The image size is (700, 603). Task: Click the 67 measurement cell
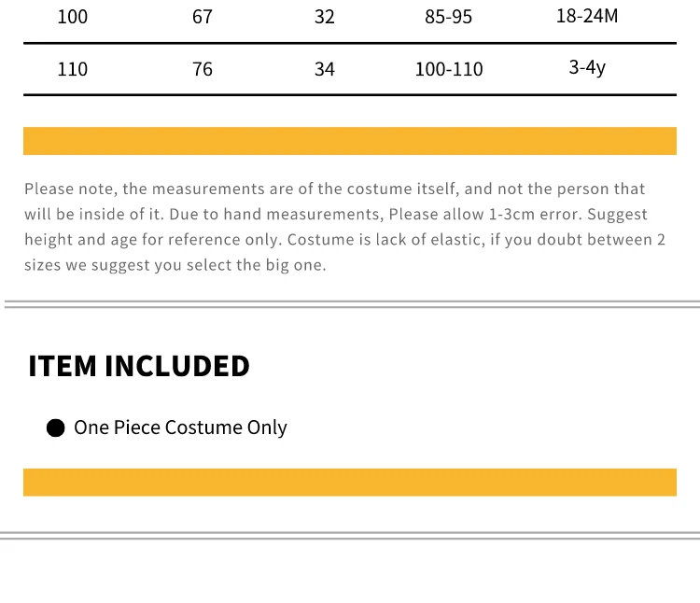pos(203,17)
